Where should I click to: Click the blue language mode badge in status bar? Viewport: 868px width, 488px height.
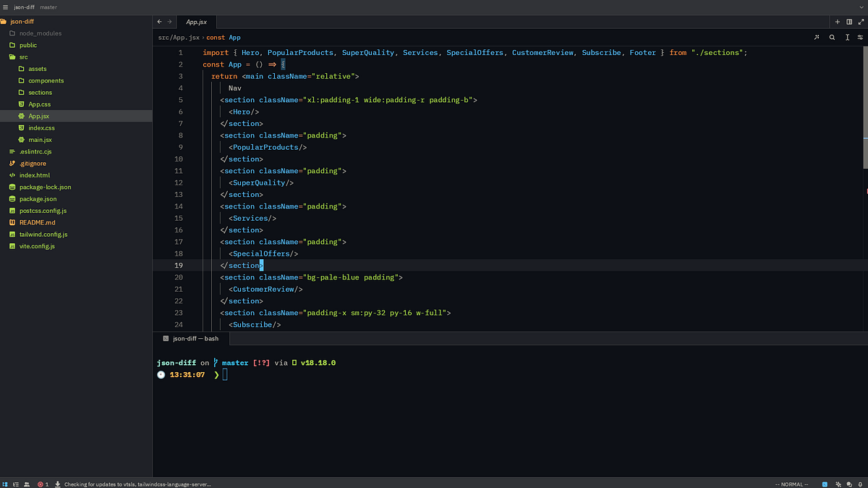(825, 484)
